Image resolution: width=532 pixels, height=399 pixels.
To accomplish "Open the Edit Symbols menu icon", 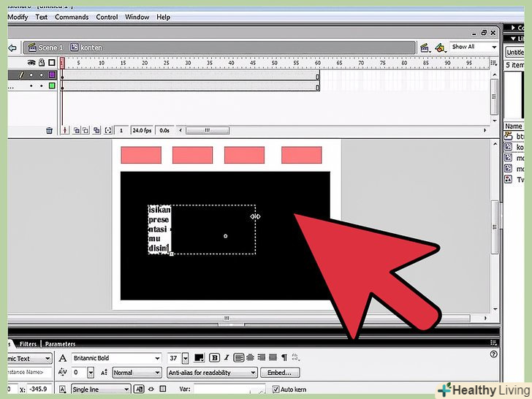I will click(x=440, y=47).
